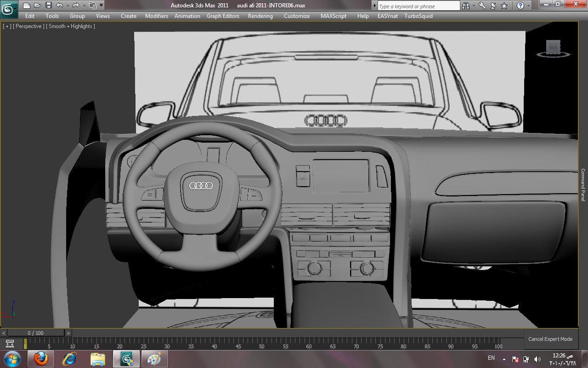Open the Help menu
The width and height of the screenshot is (588, 368).
coord(363,16)
